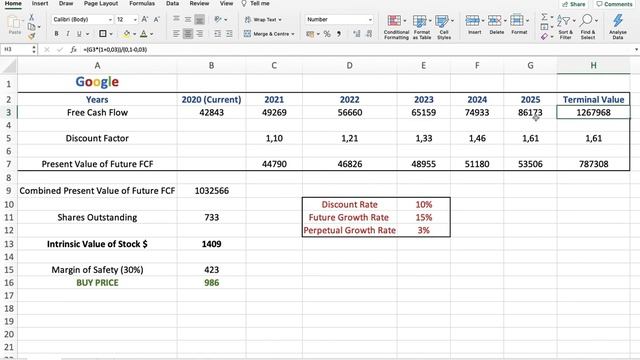Viewport: 640px width, 360px height.
Task: Open the Formulas tab
Action: point(142,3)
